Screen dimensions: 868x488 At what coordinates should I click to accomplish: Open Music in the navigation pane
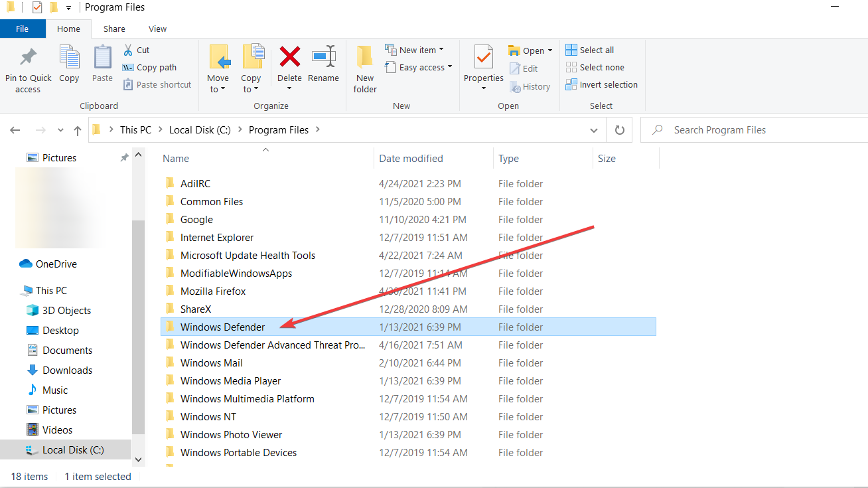point(47,390)
